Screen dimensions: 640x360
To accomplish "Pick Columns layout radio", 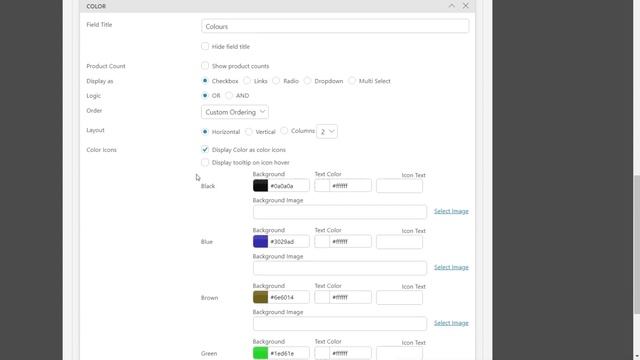I will pyautogui.click(x=284, y=131).
